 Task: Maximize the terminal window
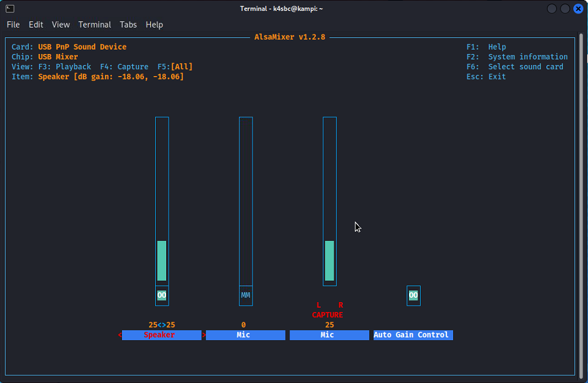coord(565,9)
